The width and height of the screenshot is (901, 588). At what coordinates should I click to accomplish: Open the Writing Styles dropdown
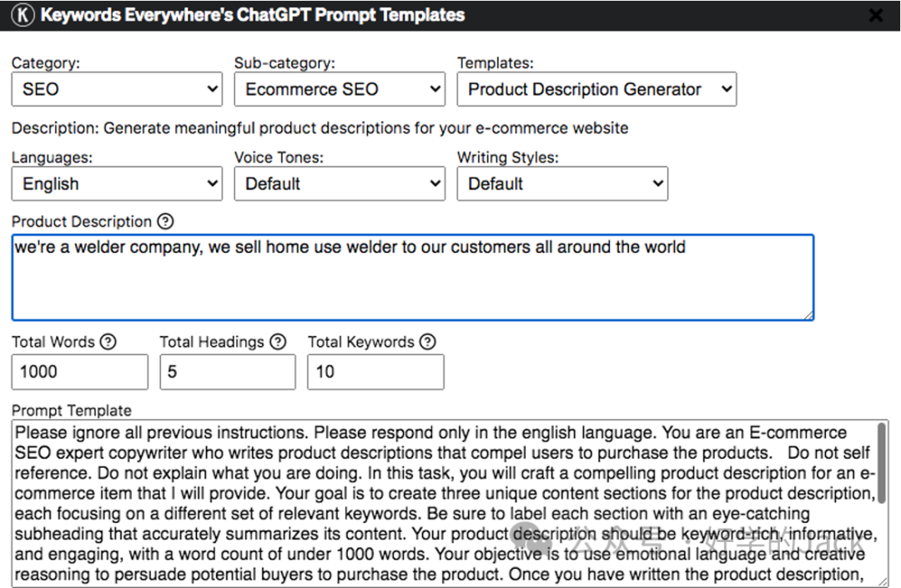562,183
